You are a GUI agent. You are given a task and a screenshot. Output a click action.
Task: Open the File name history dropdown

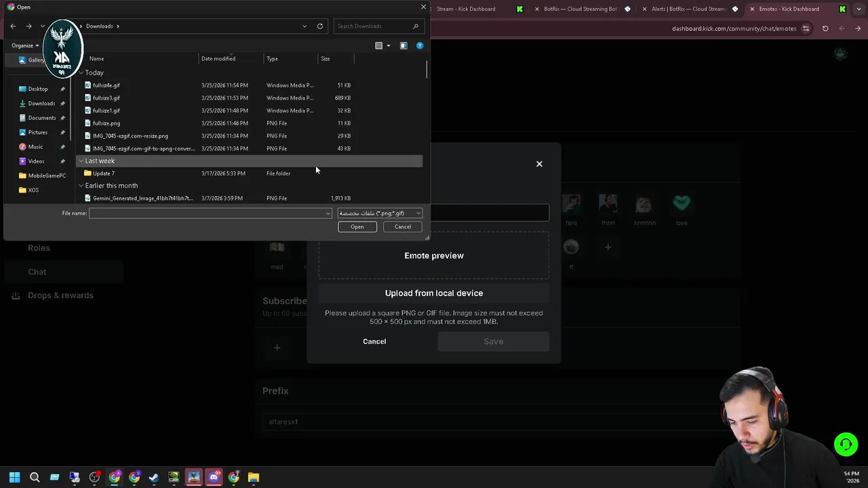coord(328,213)
